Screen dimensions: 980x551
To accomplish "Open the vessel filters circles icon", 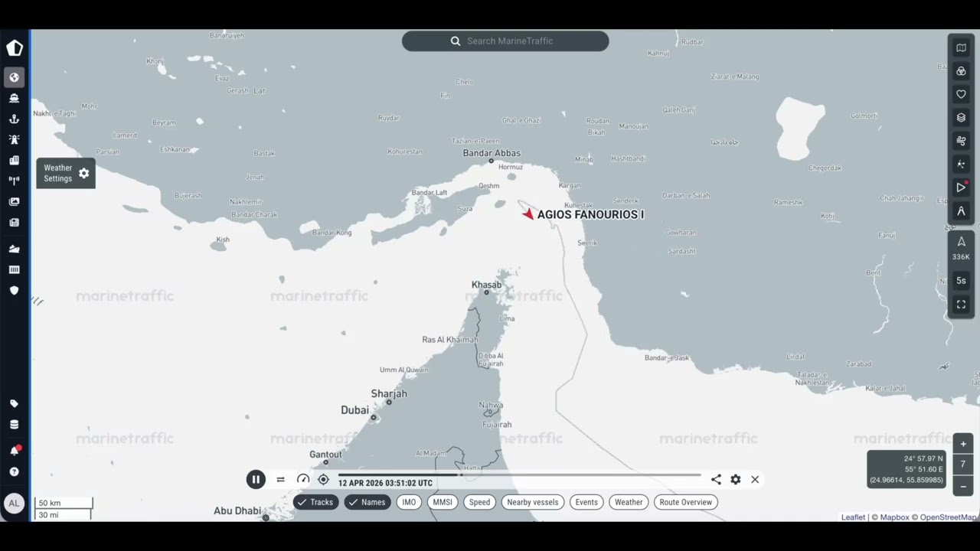I will [961, 71].
